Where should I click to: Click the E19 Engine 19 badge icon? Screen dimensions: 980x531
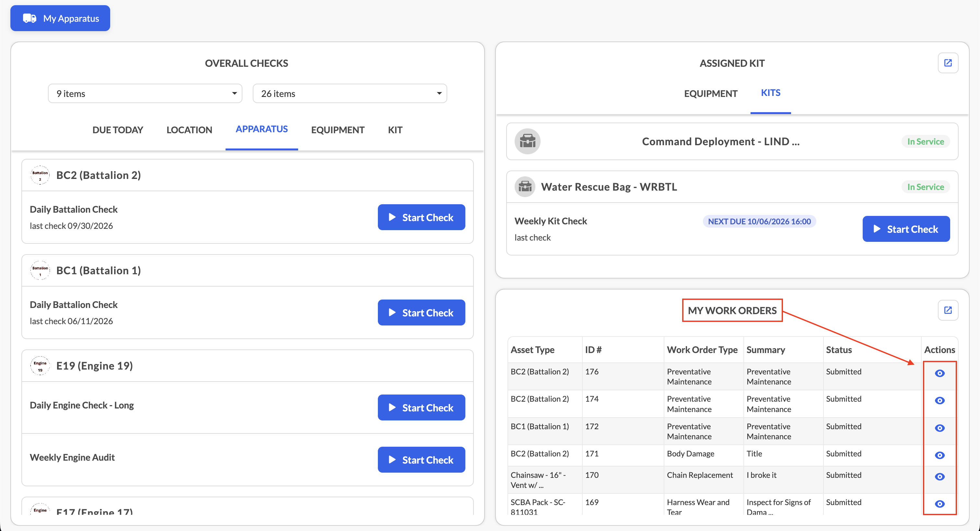[40, 366]
